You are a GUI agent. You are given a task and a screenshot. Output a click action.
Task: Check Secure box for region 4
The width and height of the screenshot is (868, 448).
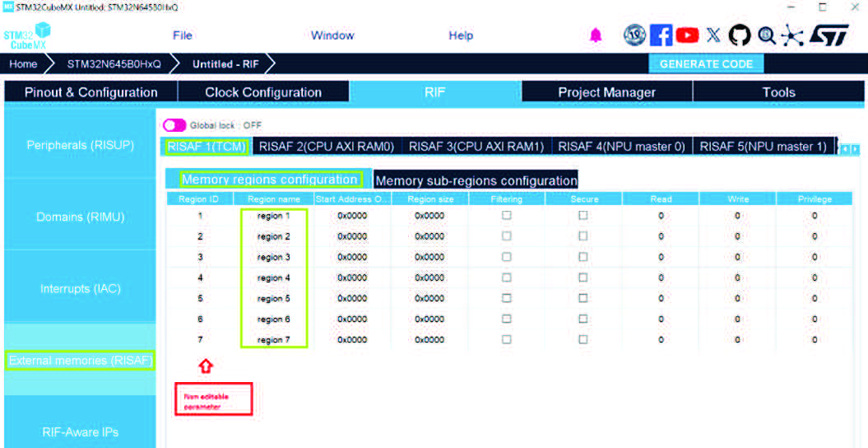pos(583,278)
